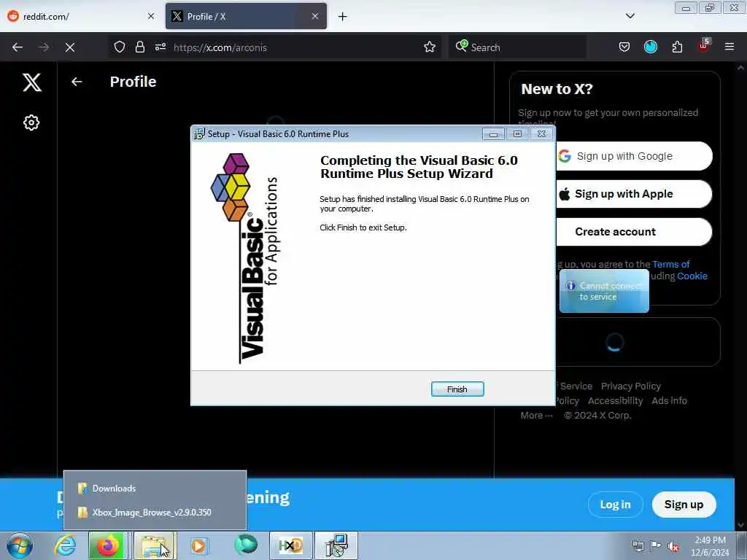Image resolution: width=747 pixels, height=560 pixels.
Task: Click the Firefox Search box
Action: tap(517, 47)
